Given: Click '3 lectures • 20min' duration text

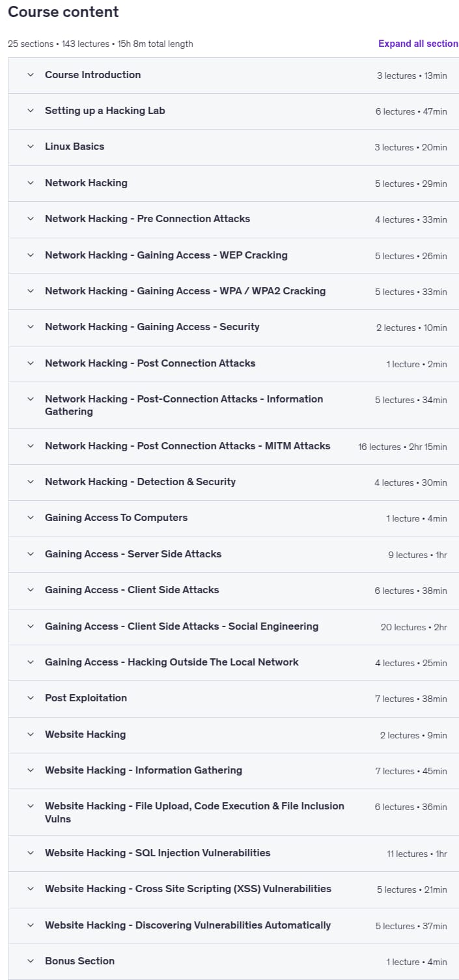Looking at the screenshot, I should (411, 147).
